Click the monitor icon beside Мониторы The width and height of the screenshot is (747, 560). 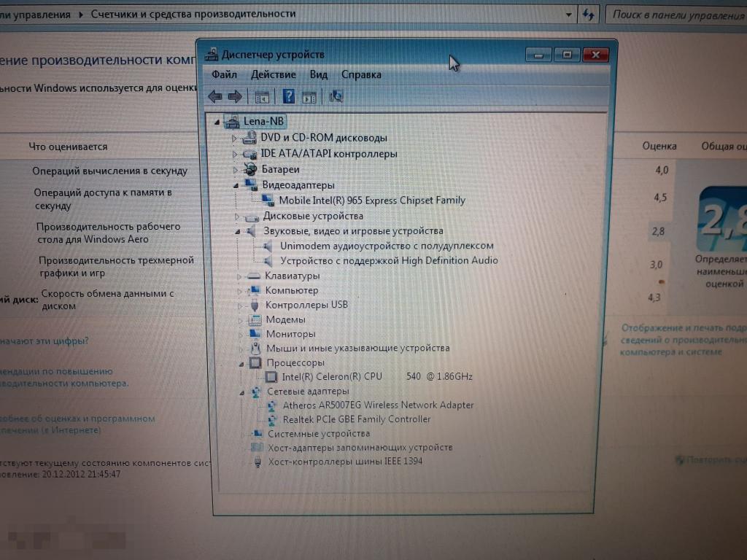pos(255,334)
